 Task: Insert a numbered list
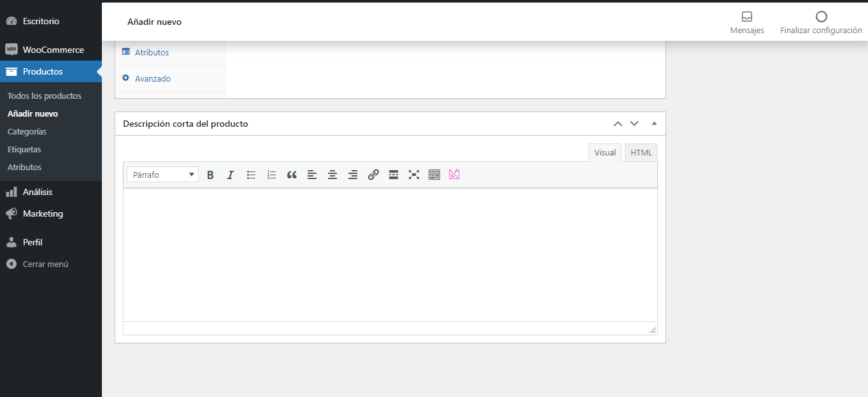pos(271,174)
